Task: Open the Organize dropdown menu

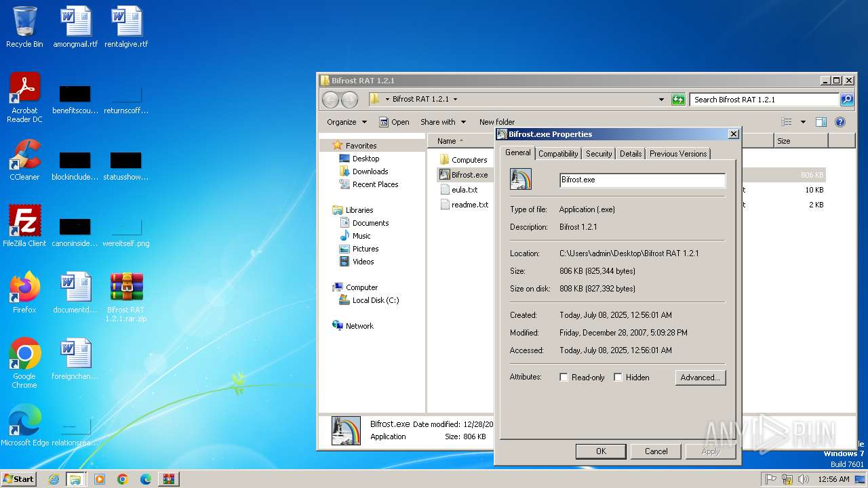Action: (347, 122)
